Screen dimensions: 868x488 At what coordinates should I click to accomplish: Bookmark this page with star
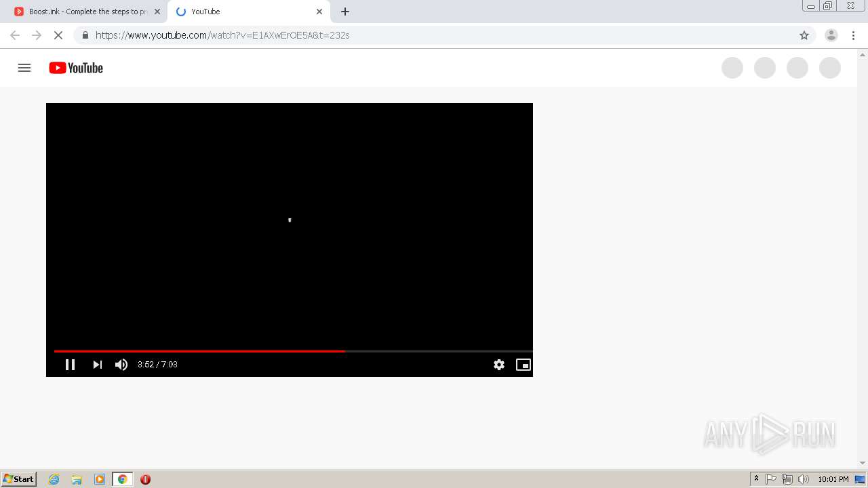tap(804, 35)
